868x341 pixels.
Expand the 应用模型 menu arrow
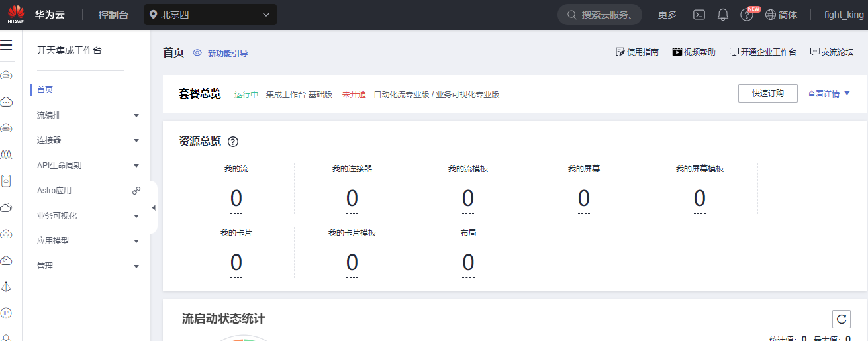tap(136, 241)
